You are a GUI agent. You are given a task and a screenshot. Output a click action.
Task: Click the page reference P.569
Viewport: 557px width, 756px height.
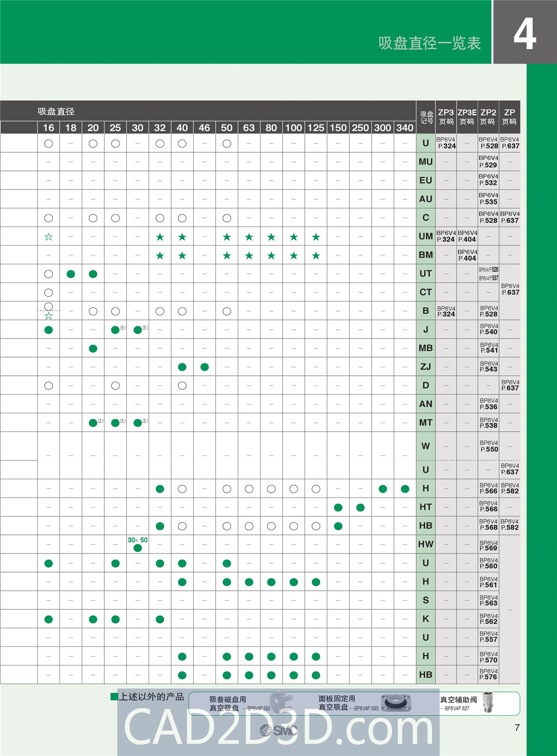click(x=489, y=548)
